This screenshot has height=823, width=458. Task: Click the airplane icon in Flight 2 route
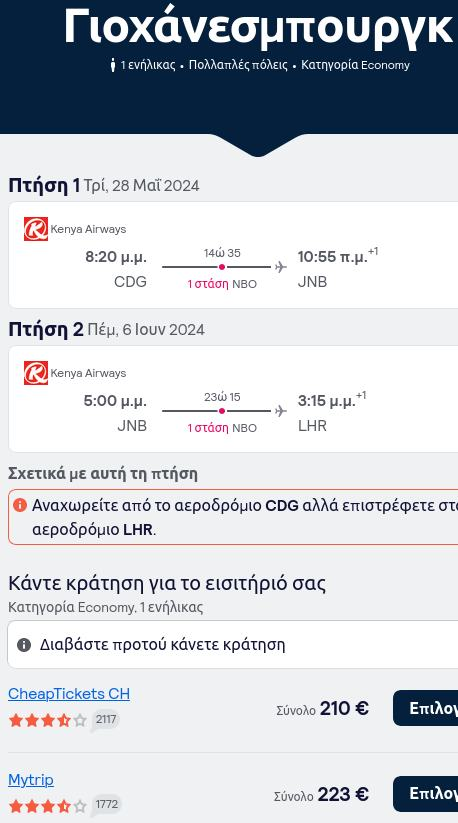pos(281,411)
